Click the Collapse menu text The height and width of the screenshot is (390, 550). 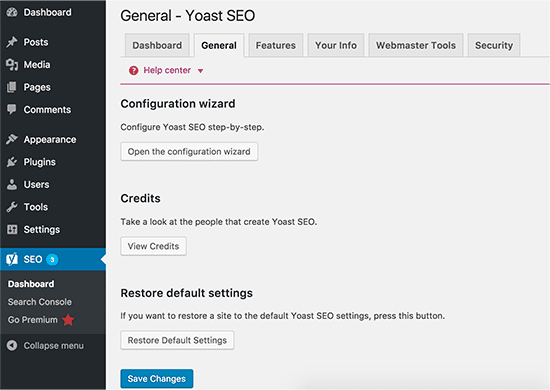[54, 346]
